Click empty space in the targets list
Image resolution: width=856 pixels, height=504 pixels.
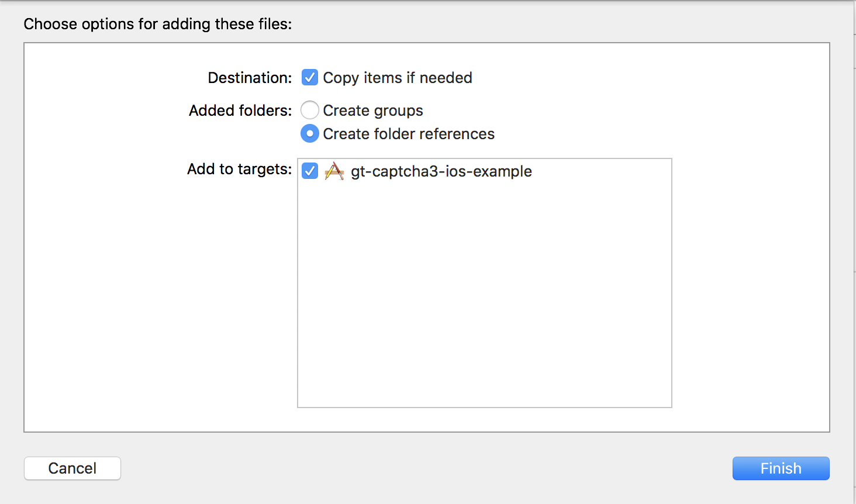click(484, 292)
